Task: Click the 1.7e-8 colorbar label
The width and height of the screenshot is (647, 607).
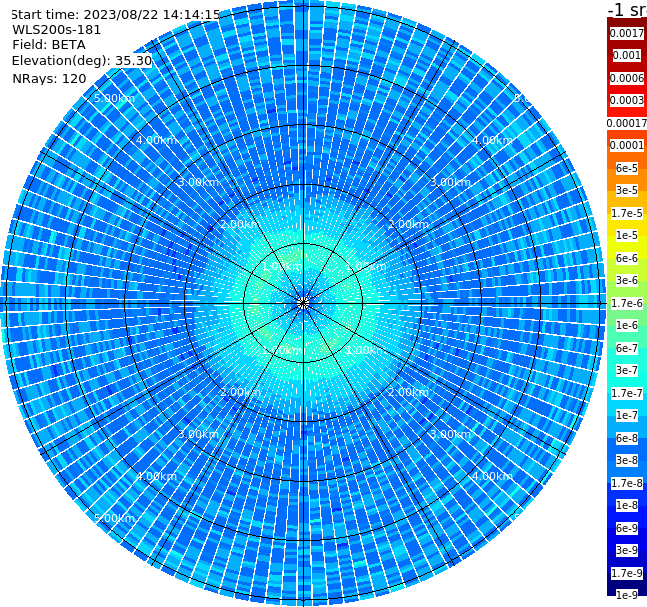Action: [x=627, y=483]
